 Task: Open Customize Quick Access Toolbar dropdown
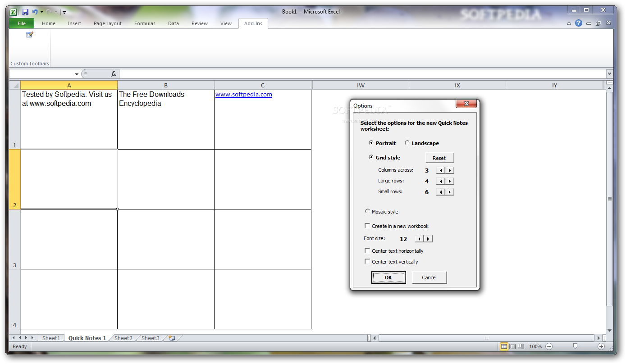click(x=64, y=12)
